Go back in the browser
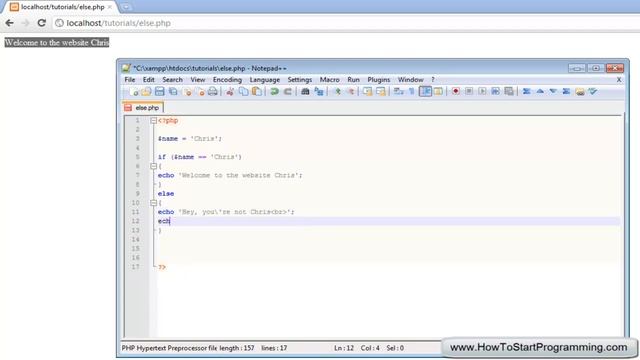 (9, 23)
